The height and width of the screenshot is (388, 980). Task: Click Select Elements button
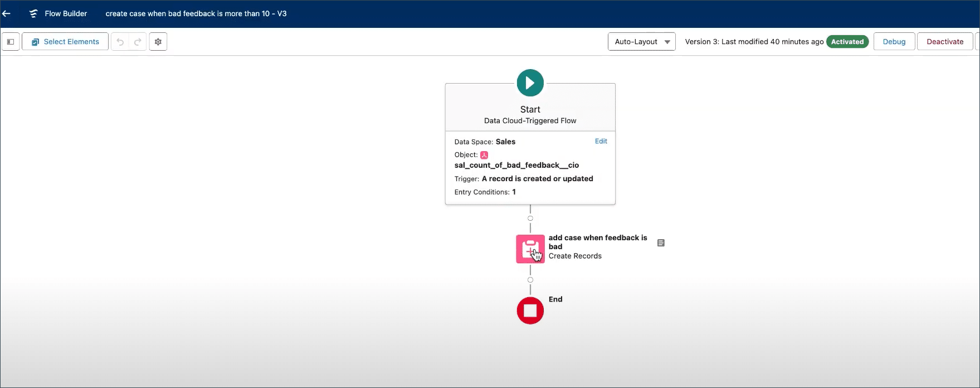[65, 42]
